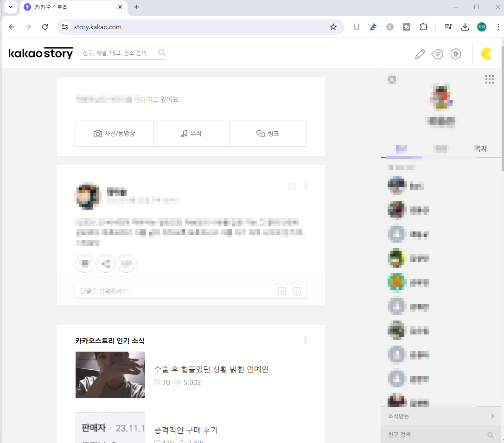Viewport: 504px width, 443px height.
Task: Click the pencil icon to write a new post
Action: [420, 54]
